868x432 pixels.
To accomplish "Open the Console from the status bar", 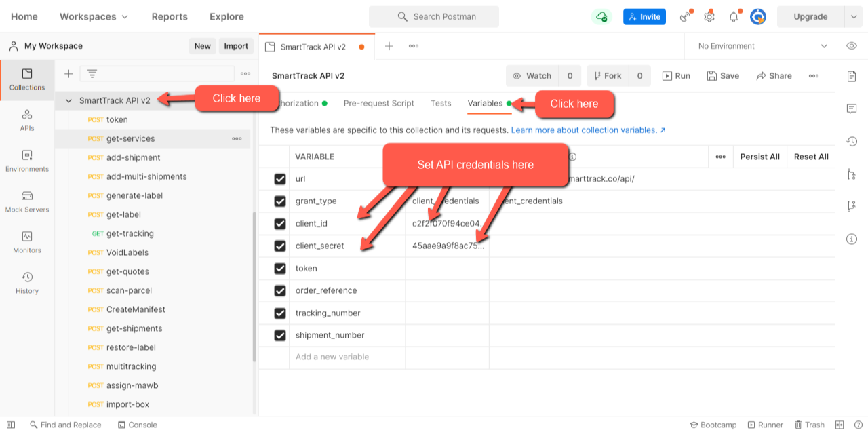I will pos(137,425).
